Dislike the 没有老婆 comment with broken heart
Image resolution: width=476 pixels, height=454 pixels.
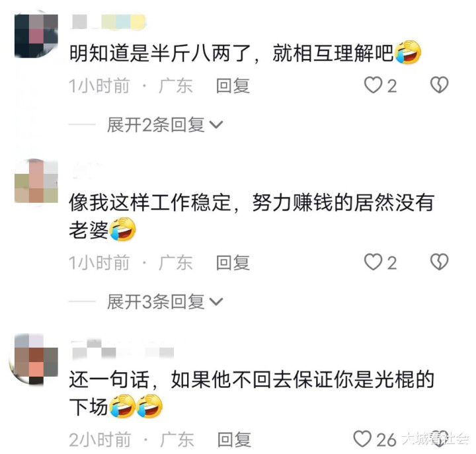pos(439,262)
